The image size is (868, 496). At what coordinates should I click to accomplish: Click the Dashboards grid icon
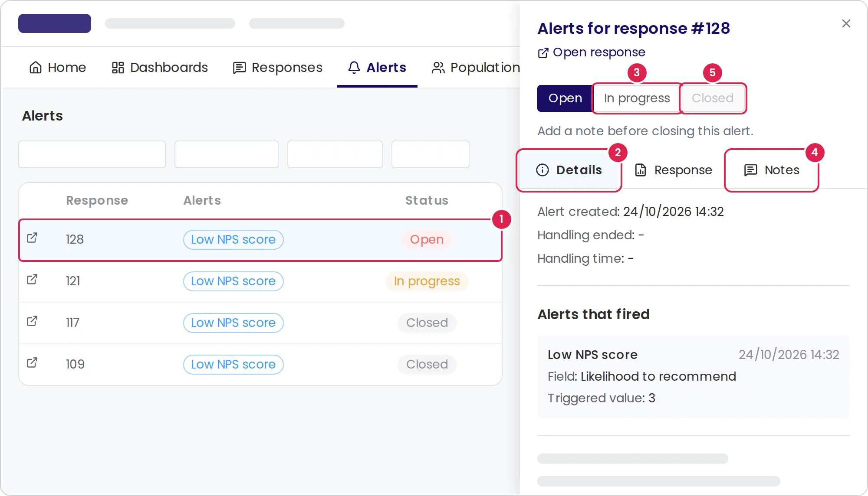(118, 68)
